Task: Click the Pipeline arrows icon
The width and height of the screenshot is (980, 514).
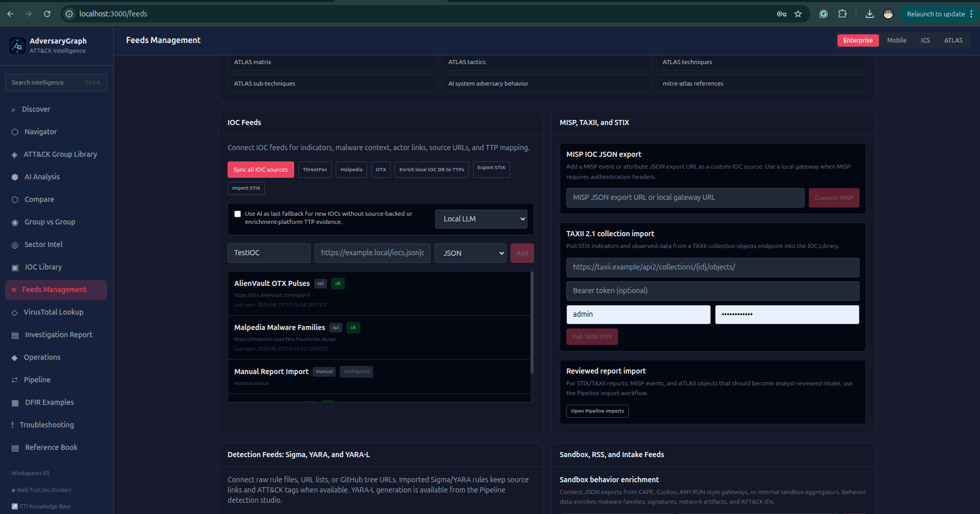Action: pos(14,380)
